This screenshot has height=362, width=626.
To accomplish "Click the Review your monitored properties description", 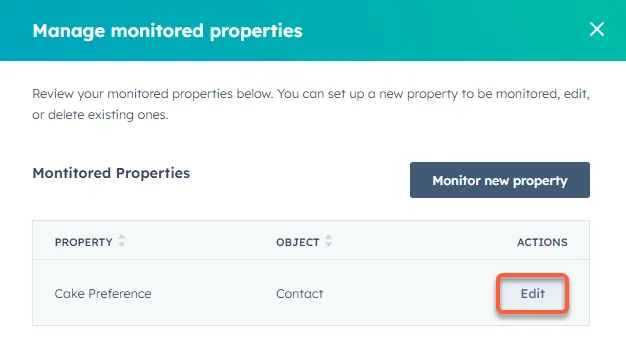I will click(x=311, y=104).
